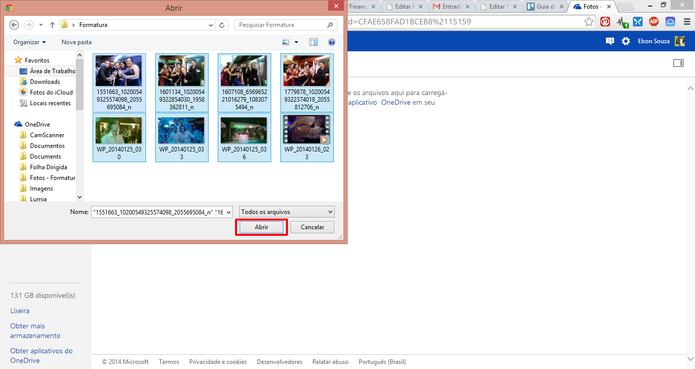The width and height of the screenshot is (695, 369).
Task: Select photo 1779878_1020054...812706_n
Action: coord(307,82)
